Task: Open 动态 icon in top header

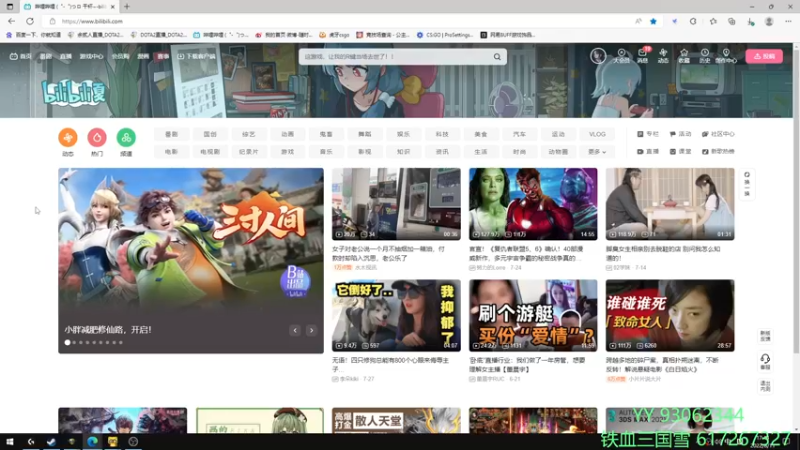Action: (x=663, y=56)
